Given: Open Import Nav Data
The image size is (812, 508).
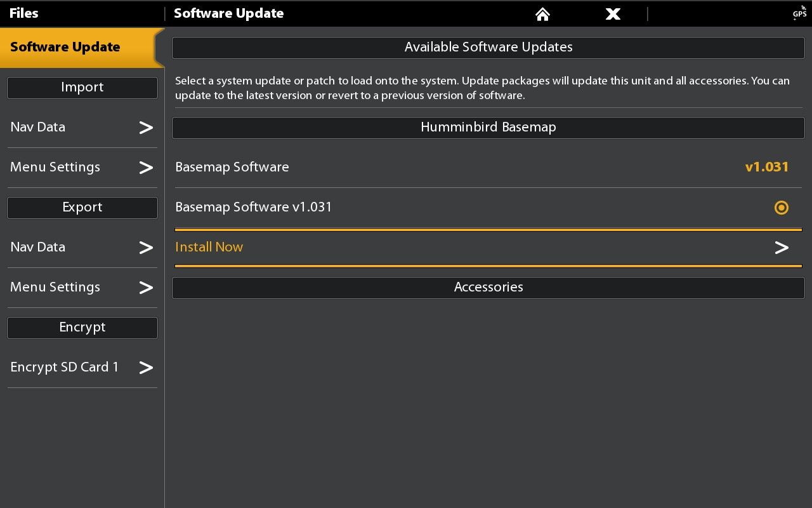Looking at the screenshot, I should click(82, 127).
